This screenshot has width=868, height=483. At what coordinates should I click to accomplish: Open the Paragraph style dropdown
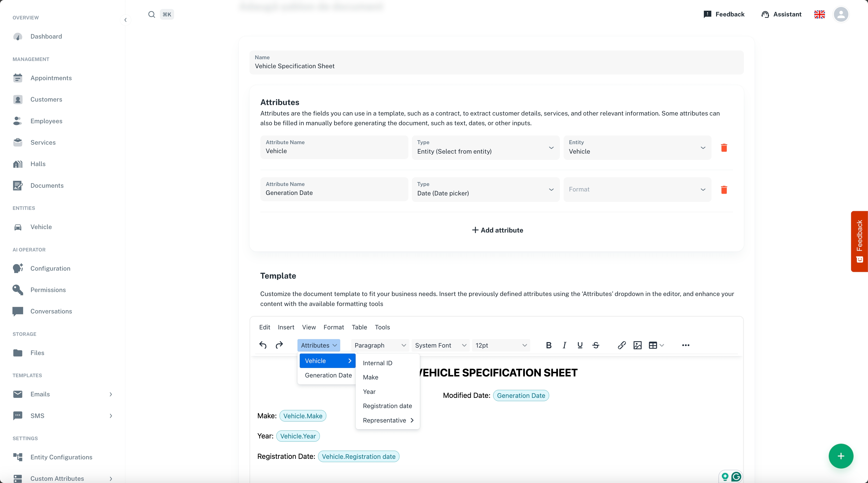coord(380,345)
